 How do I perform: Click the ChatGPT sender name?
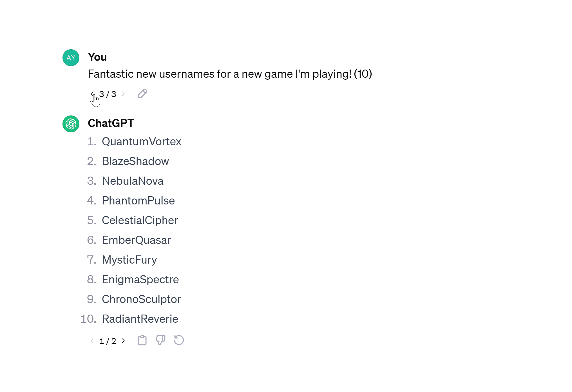pos(111,123)
